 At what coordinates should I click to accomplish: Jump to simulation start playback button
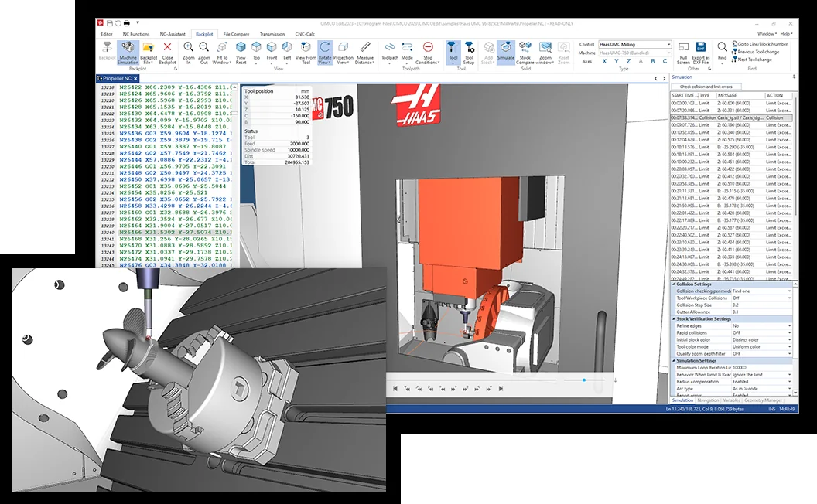pyautogui.click(x=395, y=388)
